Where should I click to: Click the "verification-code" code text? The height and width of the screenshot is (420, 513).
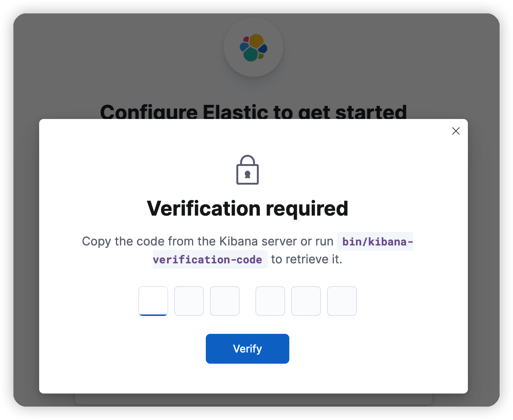208,260
